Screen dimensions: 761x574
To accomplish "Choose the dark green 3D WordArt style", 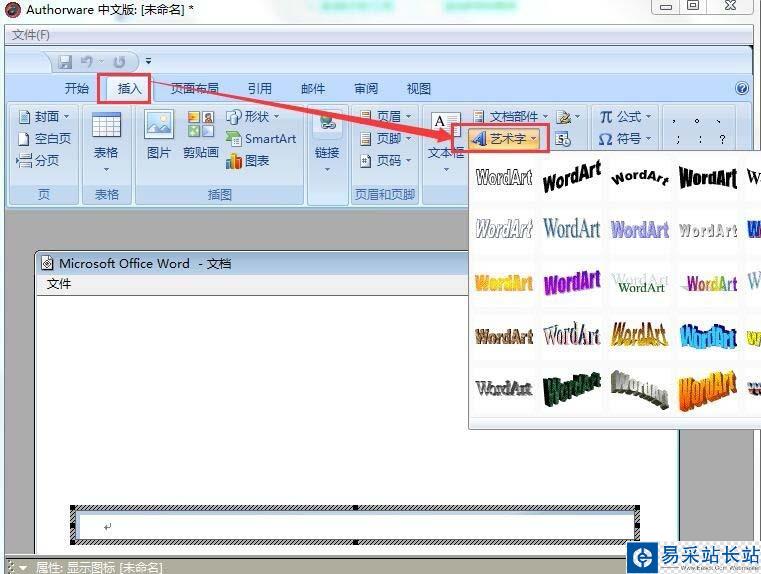I will tap(572, 389).
